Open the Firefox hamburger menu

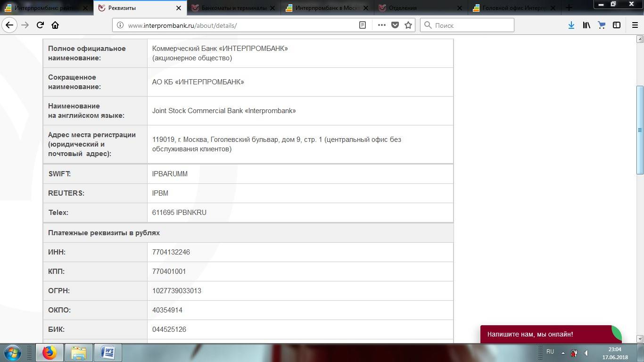pos(635,25)
